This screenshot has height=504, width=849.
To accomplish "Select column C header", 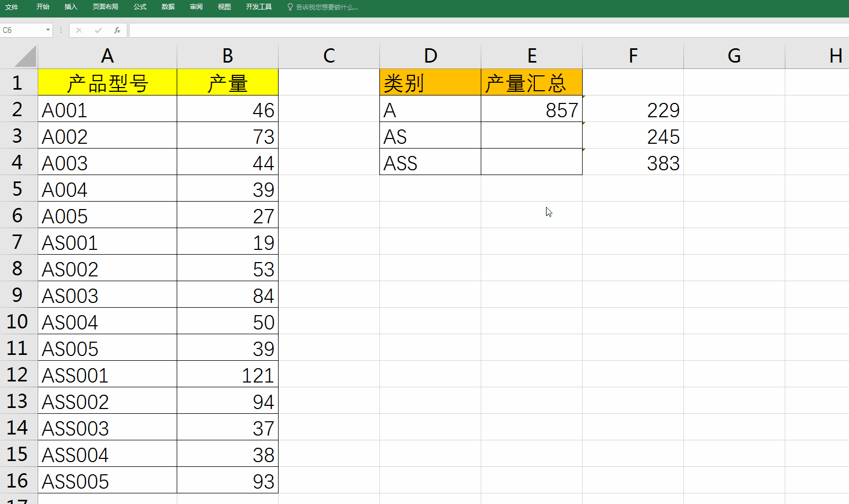I will pos(329,56).
